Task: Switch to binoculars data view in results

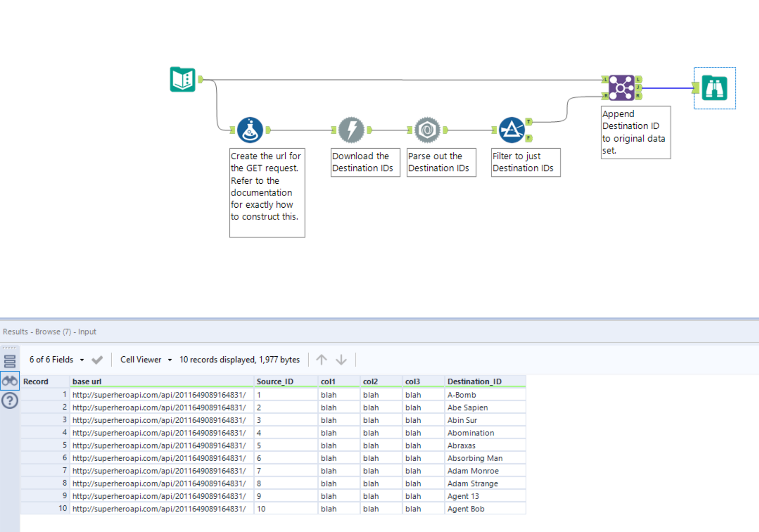Action: 10,381
